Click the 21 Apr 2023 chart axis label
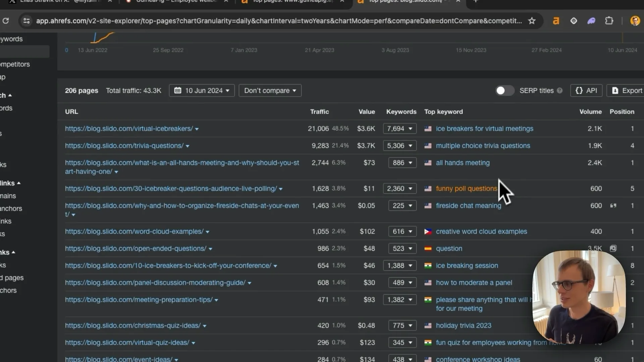Image resolution: width=644 pixels, height=362 pixels. point(319,50)
